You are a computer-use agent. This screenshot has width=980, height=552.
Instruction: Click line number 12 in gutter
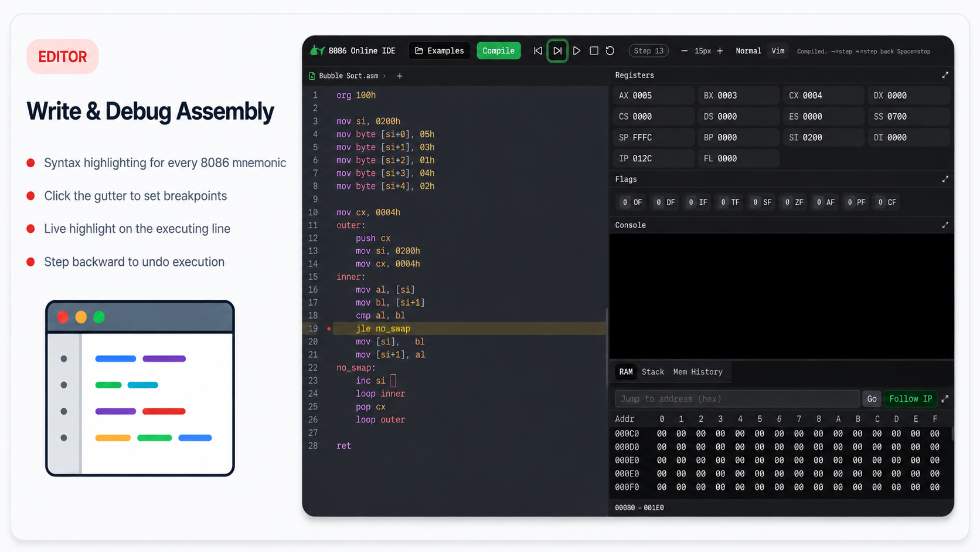313,238
